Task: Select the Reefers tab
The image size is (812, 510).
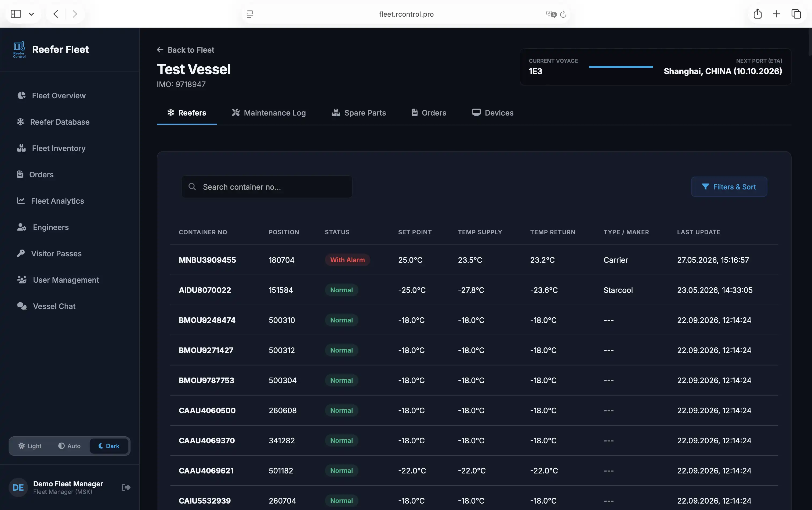Action: [187, 113]
